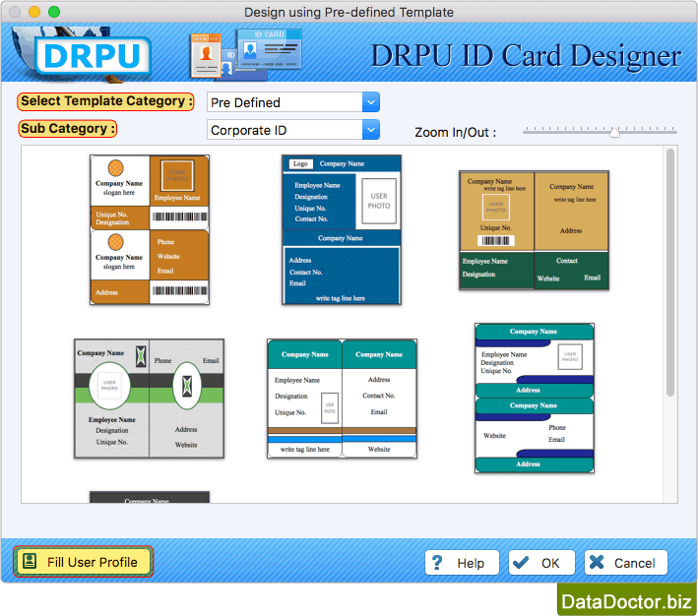
Task: Close the window with the red button
Action: (15, 12)
